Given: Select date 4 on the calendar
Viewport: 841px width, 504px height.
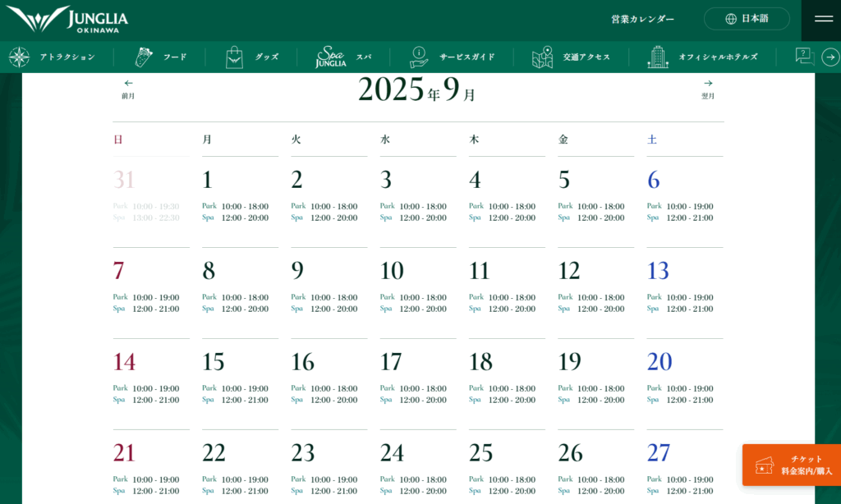Looking at the screenshot, I should [476, 180].
